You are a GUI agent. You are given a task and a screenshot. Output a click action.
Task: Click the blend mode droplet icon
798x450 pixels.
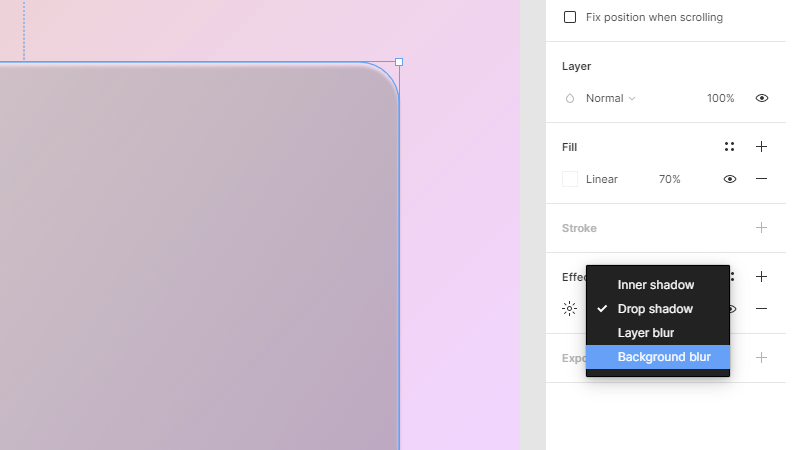click(x=570, y=98)
